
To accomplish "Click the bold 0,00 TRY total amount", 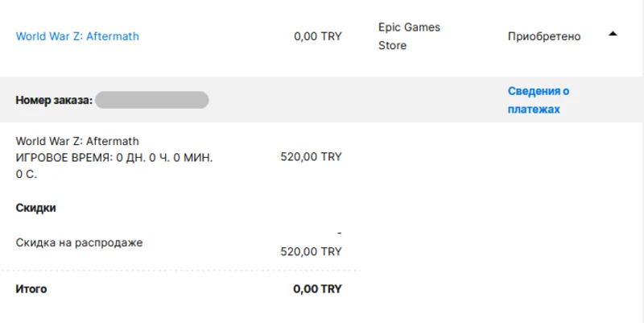I will (317, 288).
